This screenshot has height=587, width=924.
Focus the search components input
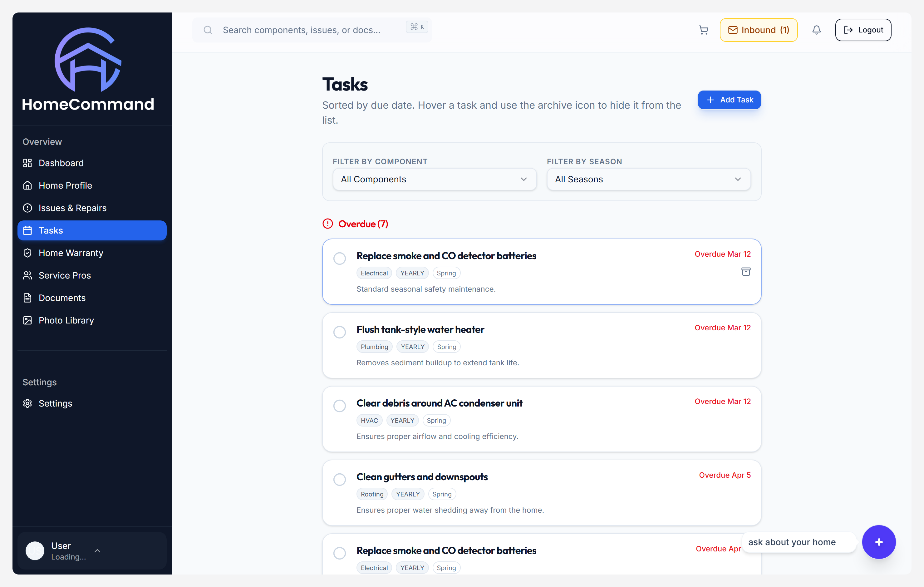312,30
